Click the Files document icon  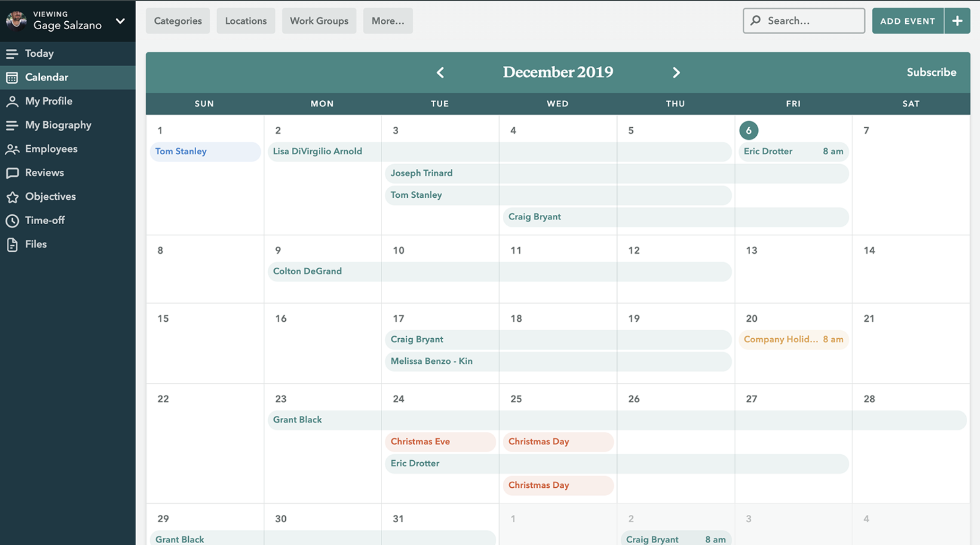point(12,245)
